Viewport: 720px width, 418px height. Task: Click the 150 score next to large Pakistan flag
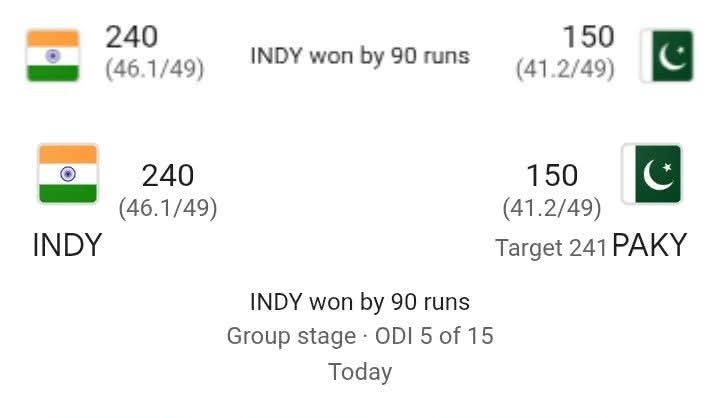point(552,175)
